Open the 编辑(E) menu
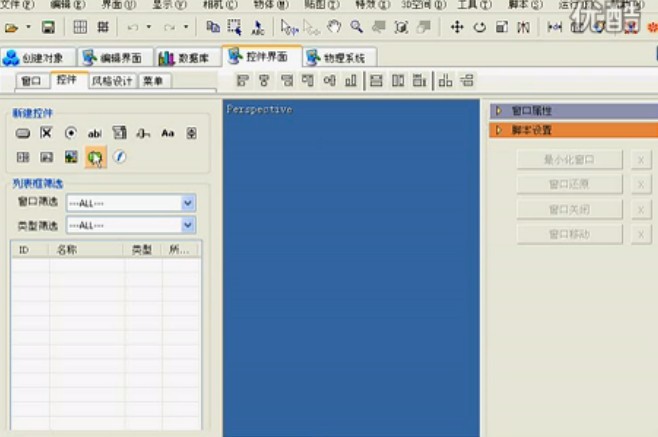This screenshot has width=658, height=437. point(68,5)
